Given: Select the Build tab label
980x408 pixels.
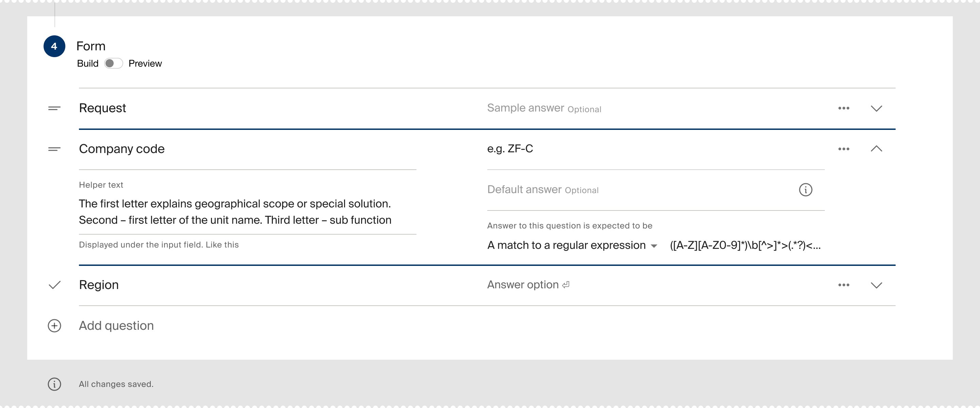Looking at the screenshot, I should 87,64.
